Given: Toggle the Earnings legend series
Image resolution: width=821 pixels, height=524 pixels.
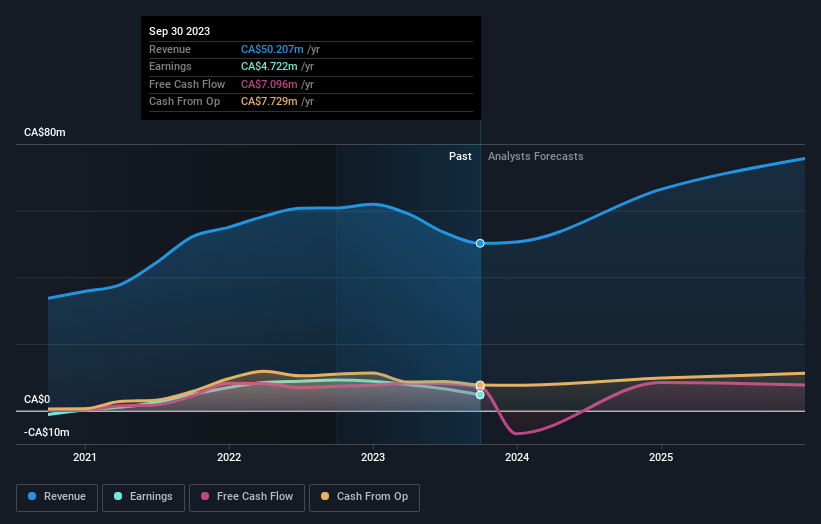Looking at the screenshot, I should [x=143, y=497].
